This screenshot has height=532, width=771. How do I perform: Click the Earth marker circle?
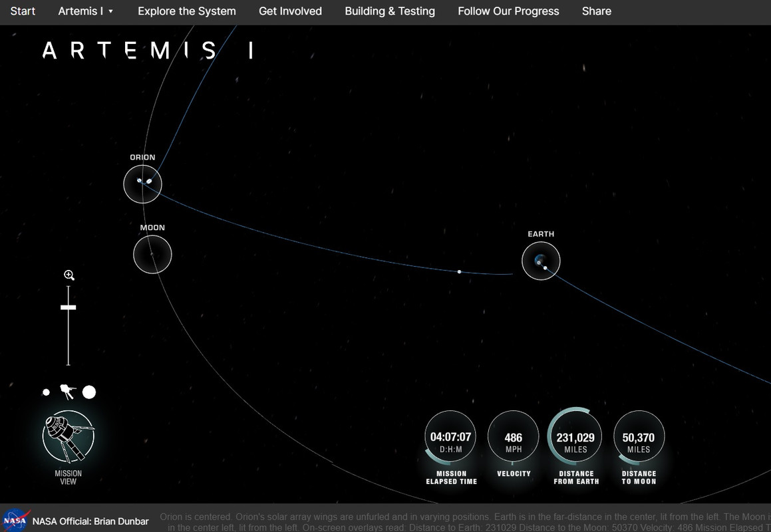click(x=541, y=261)
